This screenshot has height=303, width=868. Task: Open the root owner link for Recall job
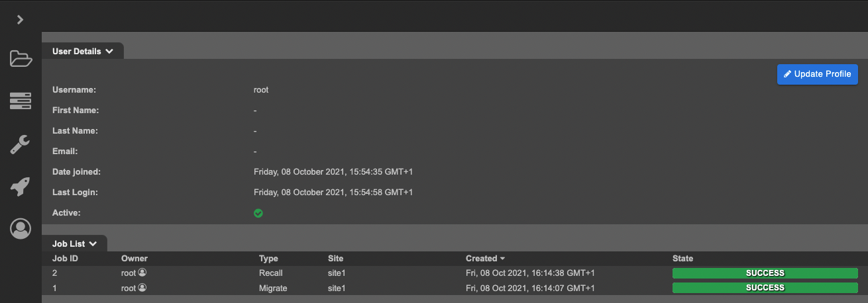point(128,273)
